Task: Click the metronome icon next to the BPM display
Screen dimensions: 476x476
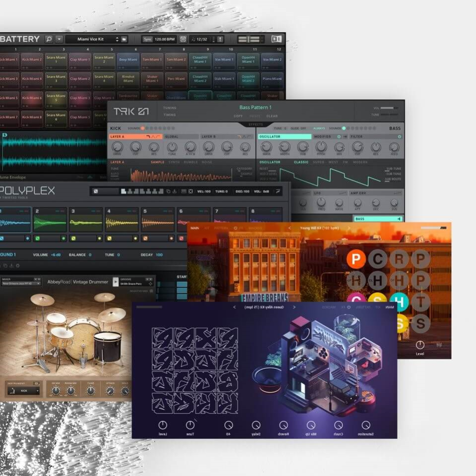Action: (x=181, y=38)
